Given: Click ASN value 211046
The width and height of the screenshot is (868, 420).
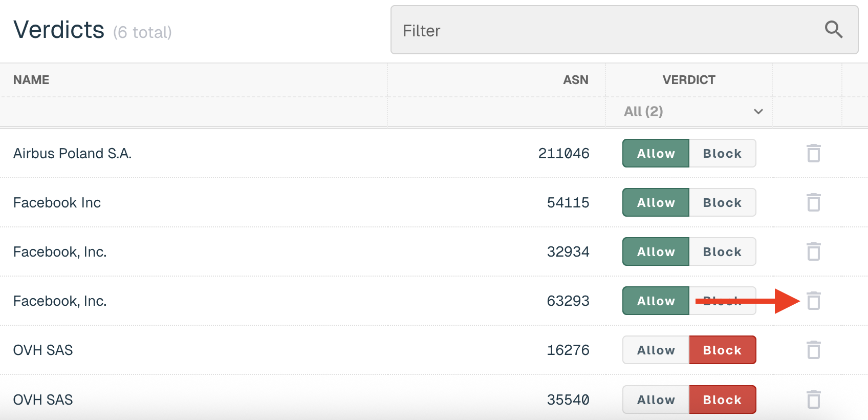Looking at the screenshot, I should pyautogui.click(x=563, y=153).
